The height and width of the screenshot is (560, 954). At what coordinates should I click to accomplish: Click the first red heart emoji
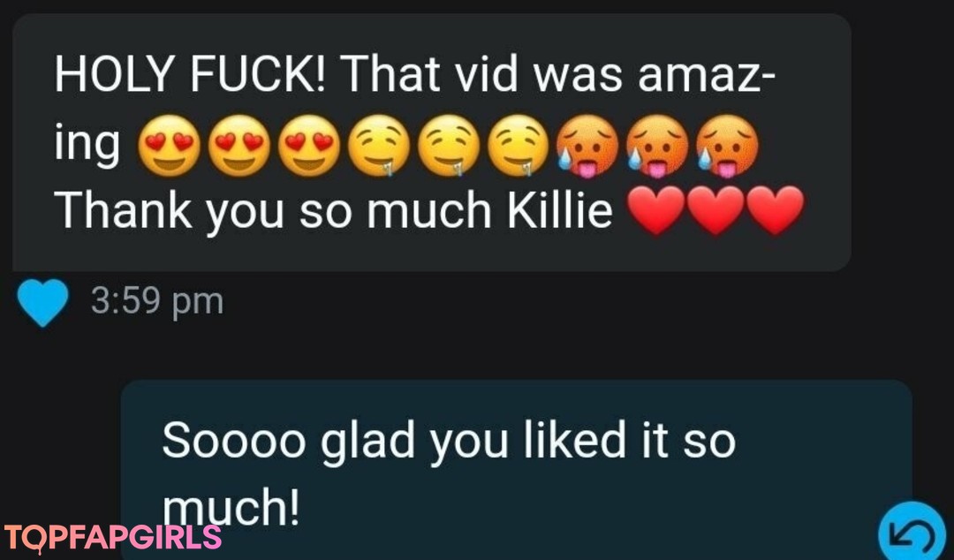(655, 210)
